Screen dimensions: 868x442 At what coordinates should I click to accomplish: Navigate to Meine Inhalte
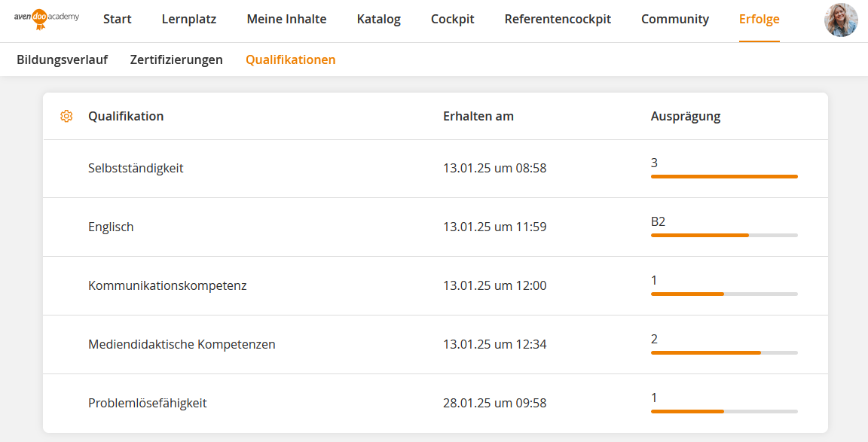(286, 20)
